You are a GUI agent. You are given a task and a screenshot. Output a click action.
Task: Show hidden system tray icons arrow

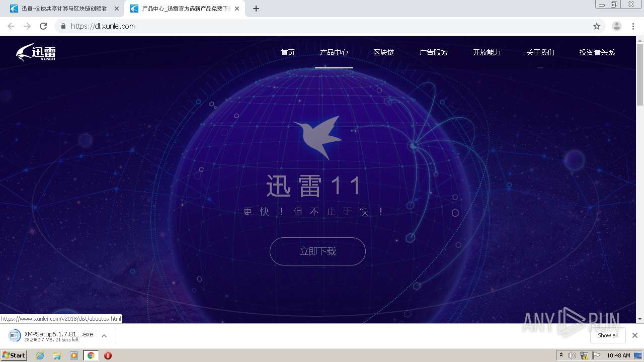click(x=561, y=355)
